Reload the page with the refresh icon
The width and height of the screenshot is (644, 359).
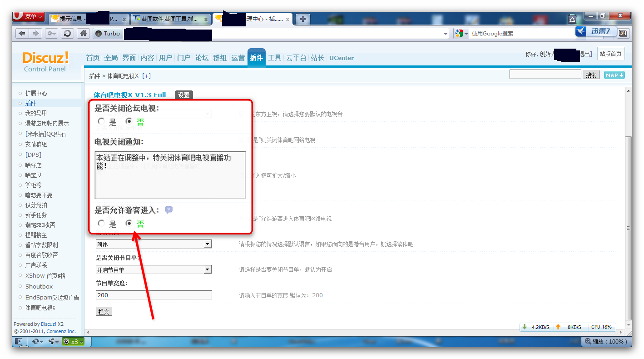coord(67,33)
